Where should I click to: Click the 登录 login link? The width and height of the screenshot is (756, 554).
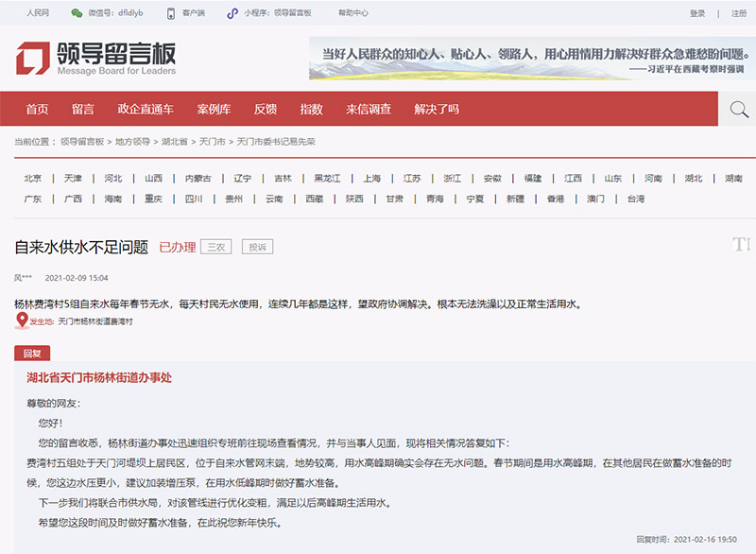(x=697, y=13)
